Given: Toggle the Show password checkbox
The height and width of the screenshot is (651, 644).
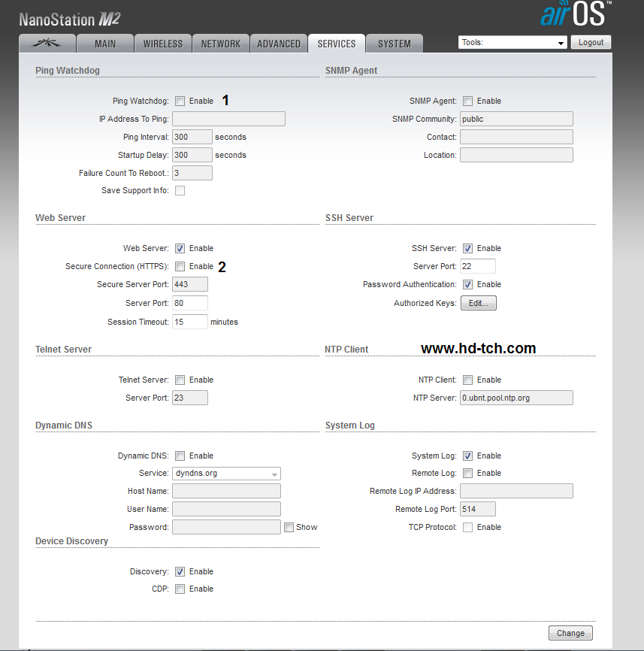Looking at the screenshot, I should 289,528.
